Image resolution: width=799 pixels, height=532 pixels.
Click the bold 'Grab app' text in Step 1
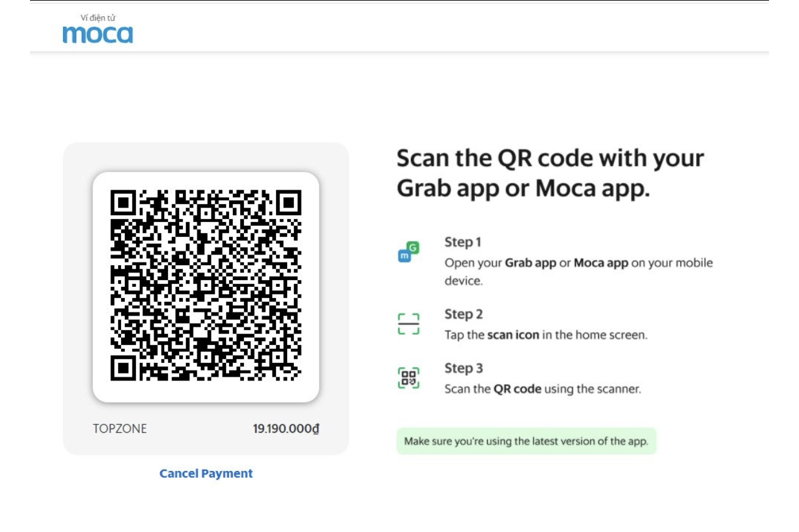[530, 263]
